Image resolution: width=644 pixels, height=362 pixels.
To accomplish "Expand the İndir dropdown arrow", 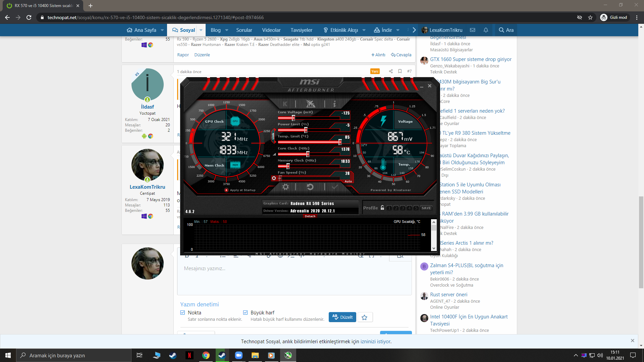I will tap(398, 30).
